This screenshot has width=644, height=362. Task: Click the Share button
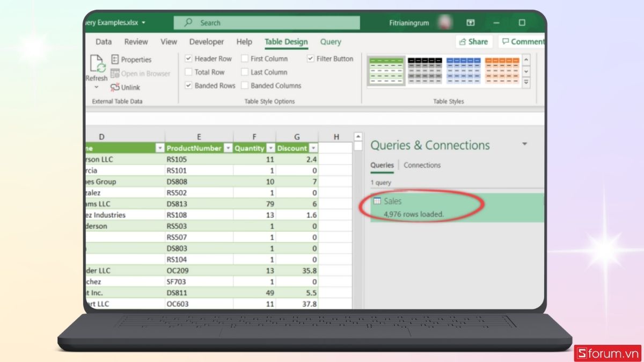(474, 42)
